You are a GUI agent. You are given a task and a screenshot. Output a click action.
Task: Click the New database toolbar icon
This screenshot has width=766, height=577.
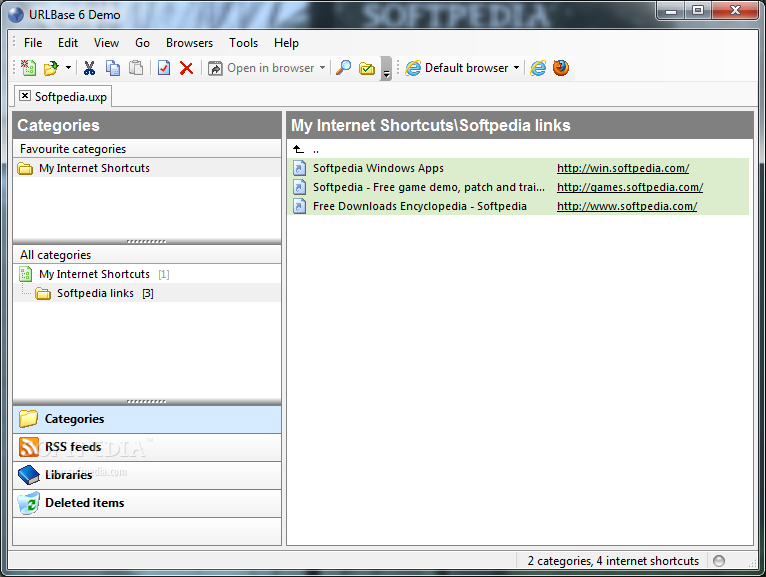tap(28, 68)
